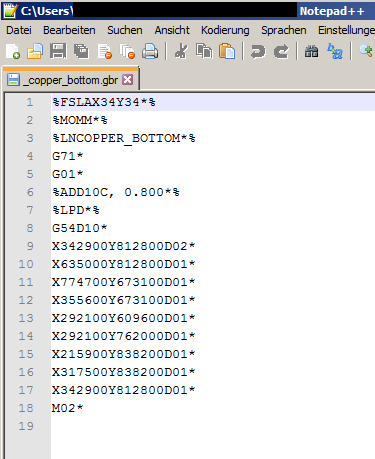Paste clipboard with the Paste toolbar icon

(x=227, y=52)
